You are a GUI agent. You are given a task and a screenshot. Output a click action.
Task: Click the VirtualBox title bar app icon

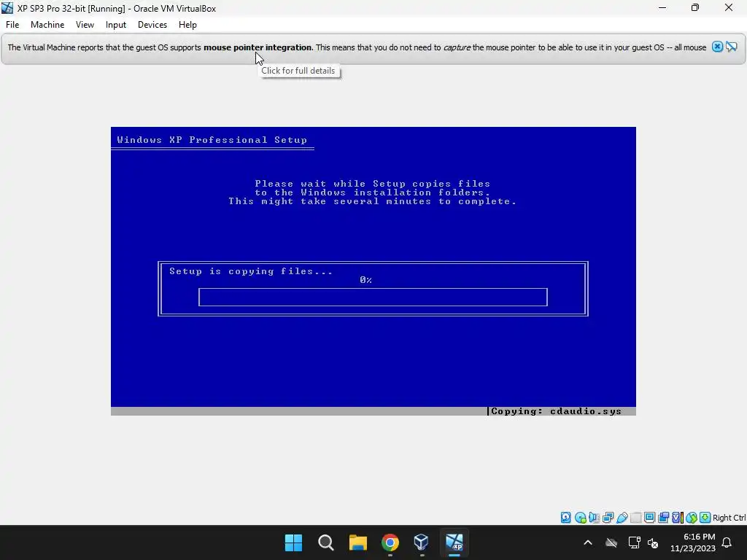pyautogui.click(x=7, y=8)
